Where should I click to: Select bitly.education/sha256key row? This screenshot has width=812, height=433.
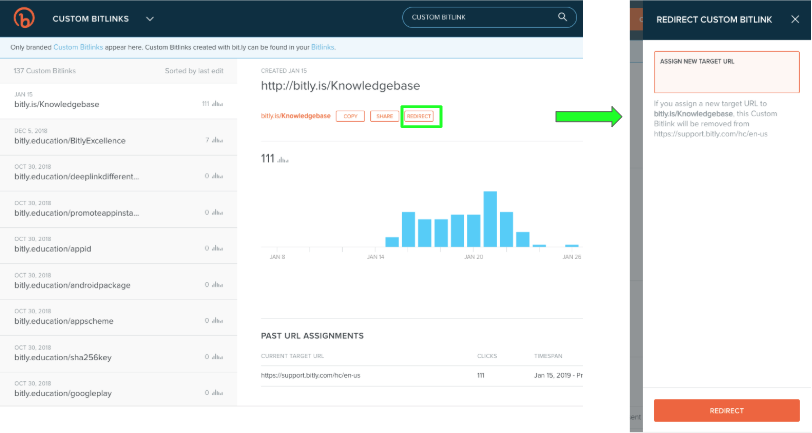coord(119,354)
